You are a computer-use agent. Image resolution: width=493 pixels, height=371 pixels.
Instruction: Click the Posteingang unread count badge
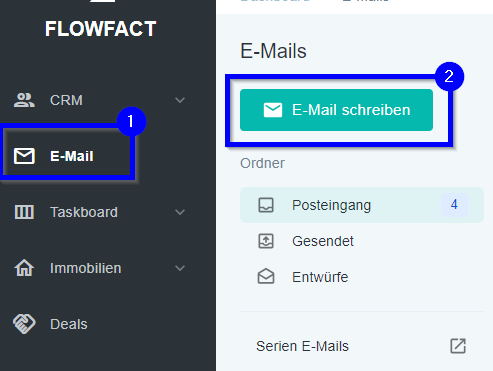454,205
